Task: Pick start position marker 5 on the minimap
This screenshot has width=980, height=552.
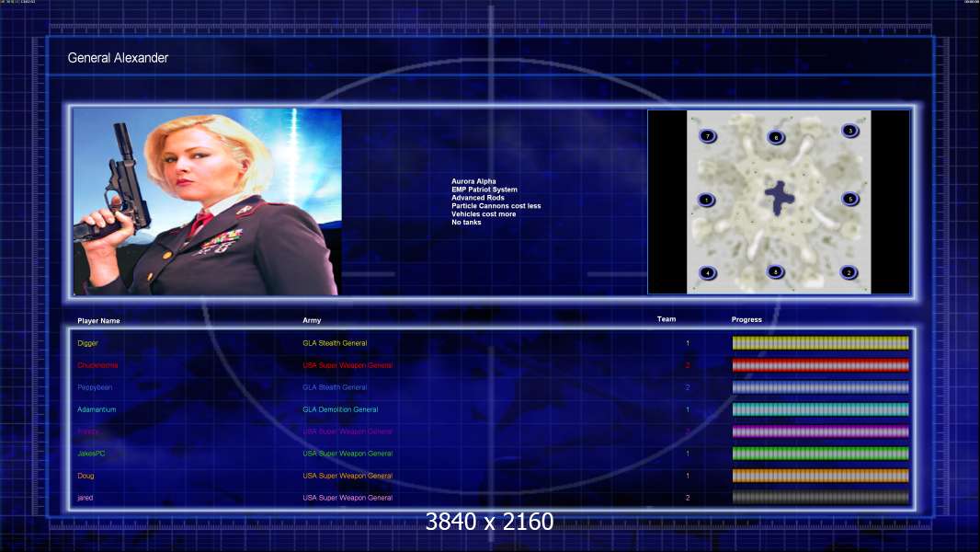Action: click(850, 200)
